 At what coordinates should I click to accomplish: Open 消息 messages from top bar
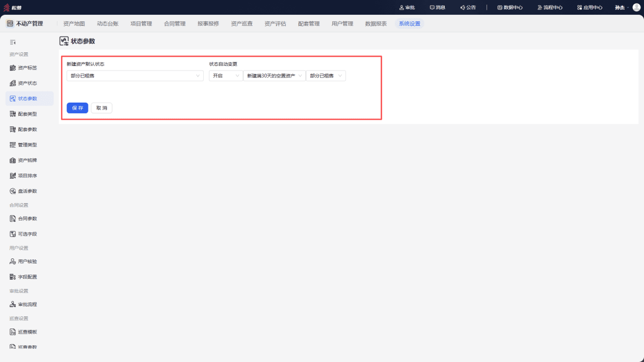(437, 8)
